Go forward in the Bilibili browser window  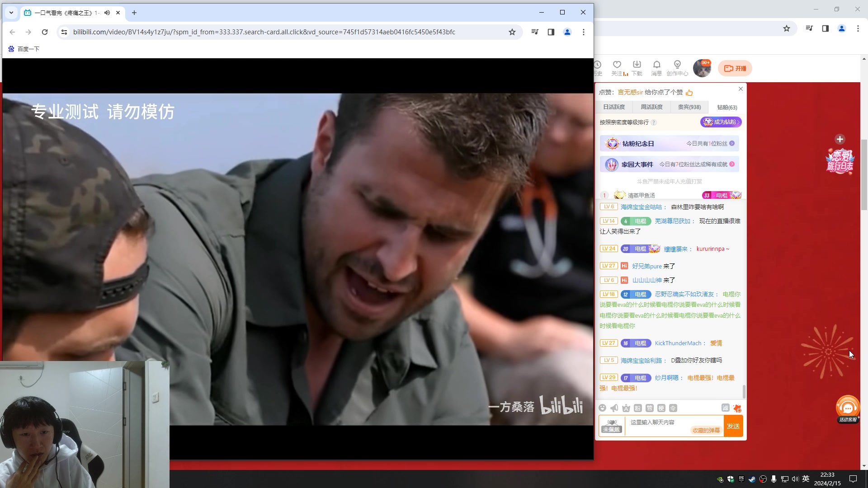pos(28,32)
